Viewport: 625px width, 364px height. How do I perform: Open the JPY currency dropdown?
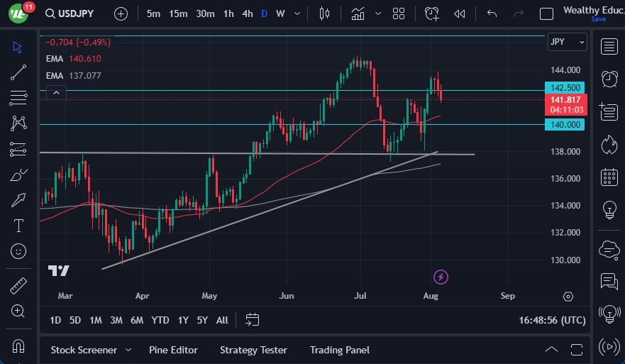coord(567,42)
